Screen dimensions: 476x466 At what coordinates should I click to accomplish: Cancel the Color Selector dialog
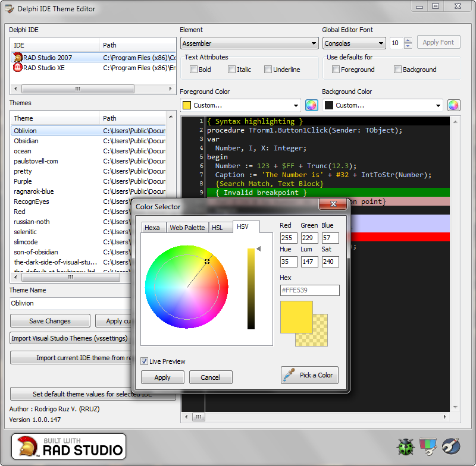point(211,377)
